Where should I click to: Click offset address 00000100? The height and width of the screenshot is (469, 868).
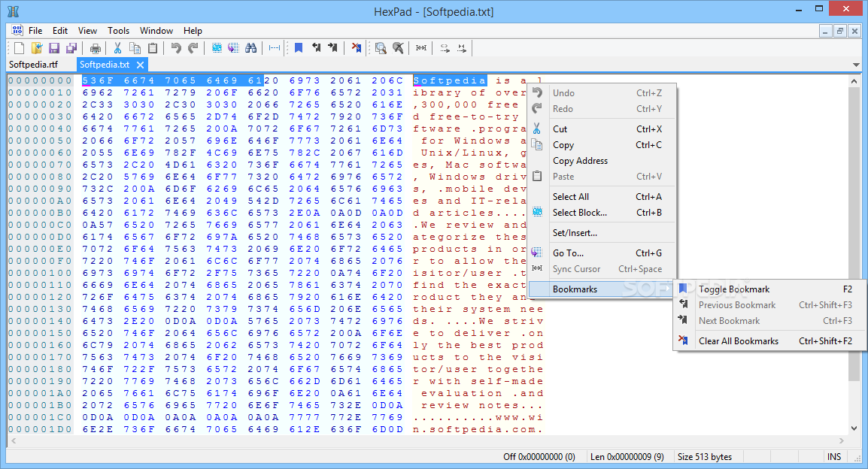tap(40, 274)
